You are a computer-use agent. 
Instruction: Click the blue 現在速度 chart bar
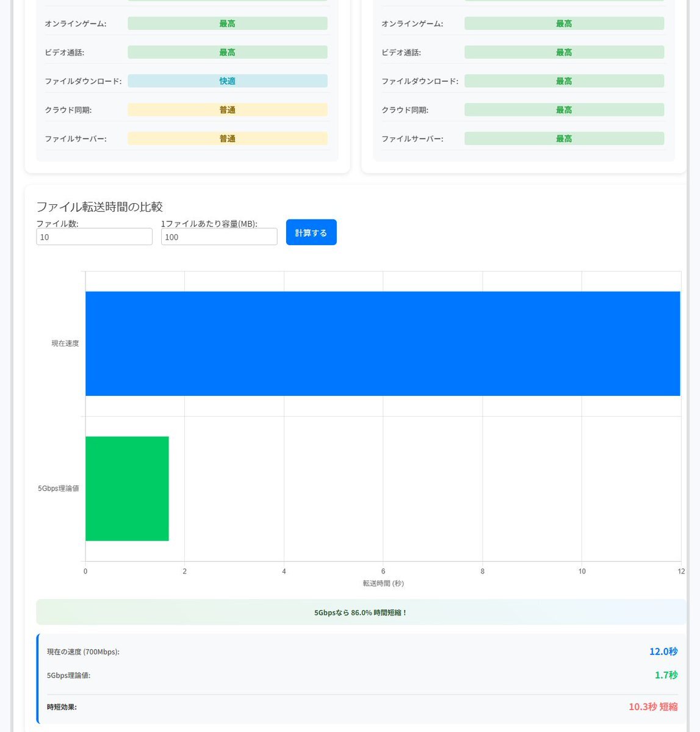(x=382, y=343)
